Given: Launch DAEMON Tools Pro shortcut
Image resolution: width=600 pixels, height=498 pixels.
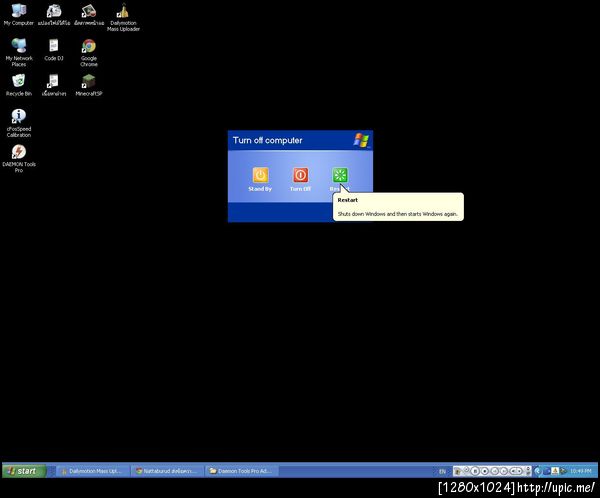Looking at the screenshot, I should click(19, 158).
